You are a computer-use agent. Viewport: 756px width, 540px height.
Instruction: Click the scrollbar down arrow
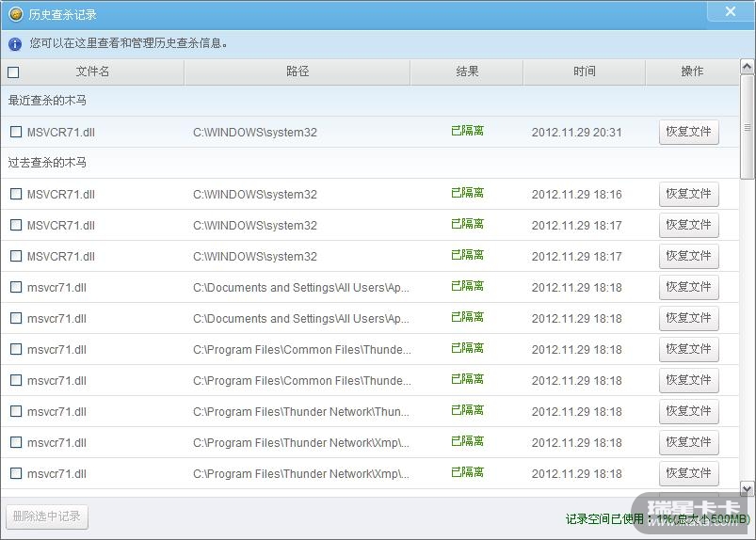click(x=747, y=489)
